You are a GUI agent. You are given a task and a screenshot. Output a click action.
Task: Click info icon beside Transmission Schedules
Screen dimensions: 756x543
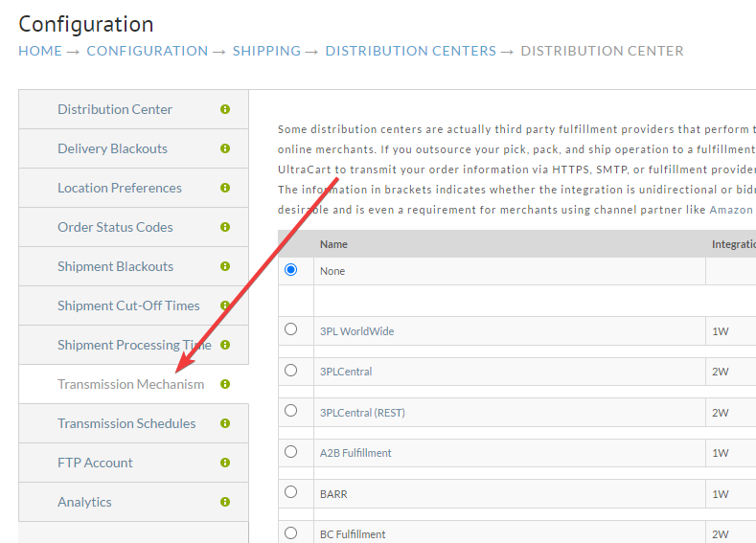pyautogui.click(x=225, y=423)
